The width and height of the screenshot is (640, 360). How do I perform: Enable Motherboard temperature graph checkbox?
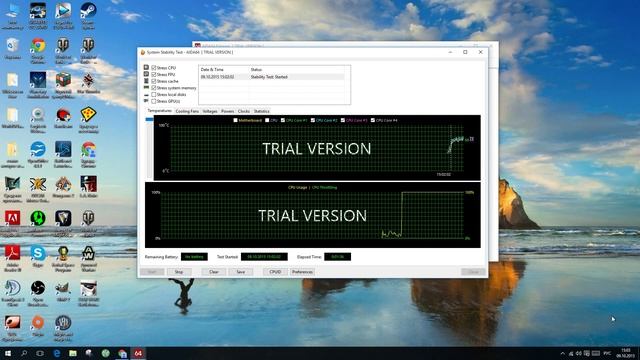click(x=236, y=120)
